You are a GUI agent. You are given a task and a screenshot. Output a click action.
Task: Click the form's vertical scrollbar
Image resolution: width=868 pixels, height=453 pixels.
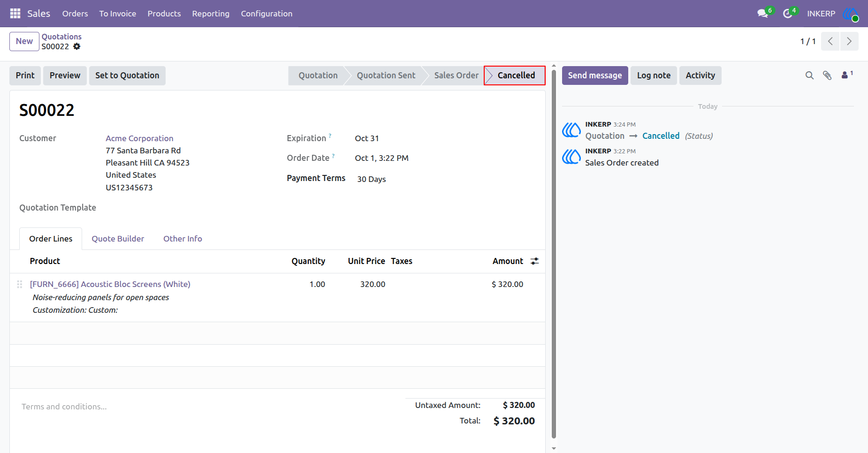coord(554,253)
